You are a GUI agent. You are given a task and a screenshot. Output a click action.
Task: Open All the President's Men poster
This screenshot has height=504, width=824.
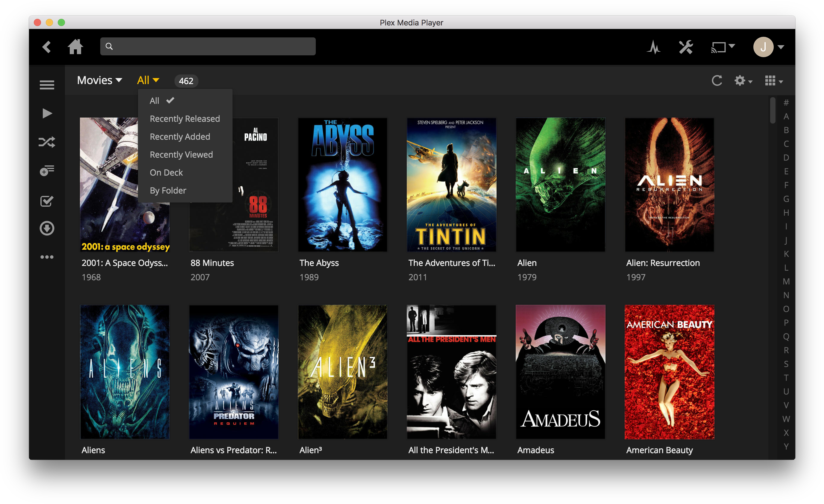pyautogui.click(x=451, y=372)
